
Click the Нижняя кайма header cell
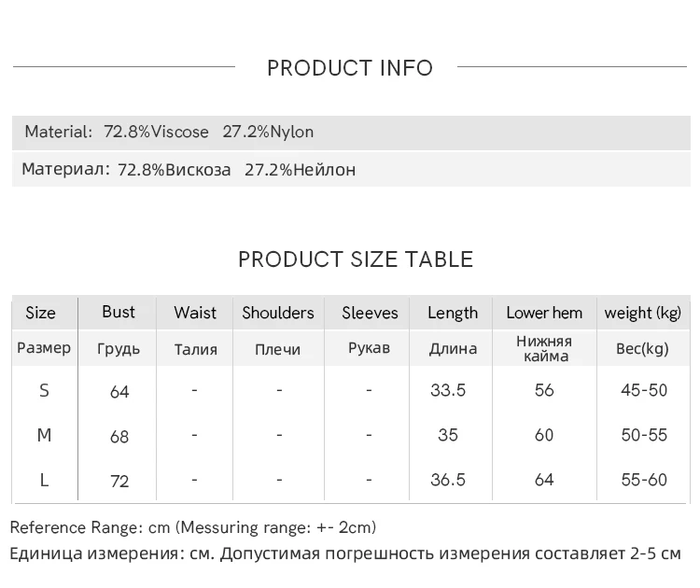pos(545,349)
